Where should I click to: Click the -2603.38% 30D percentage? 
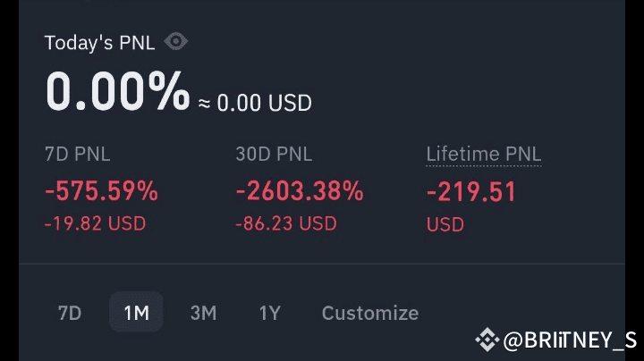(x=299, y=191)
